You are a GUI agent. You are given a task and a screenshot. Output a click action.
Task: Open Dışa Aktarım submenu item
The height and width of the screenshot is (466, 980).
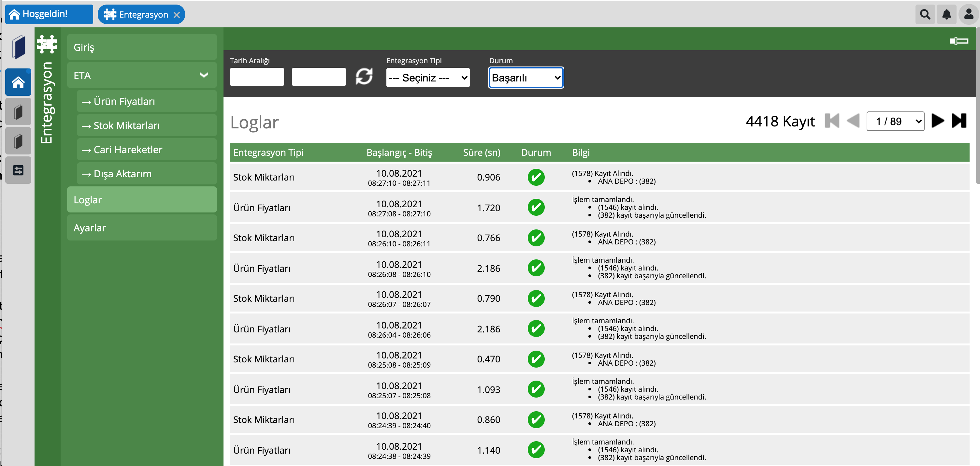pyautogui.click(x=147, y=174)
